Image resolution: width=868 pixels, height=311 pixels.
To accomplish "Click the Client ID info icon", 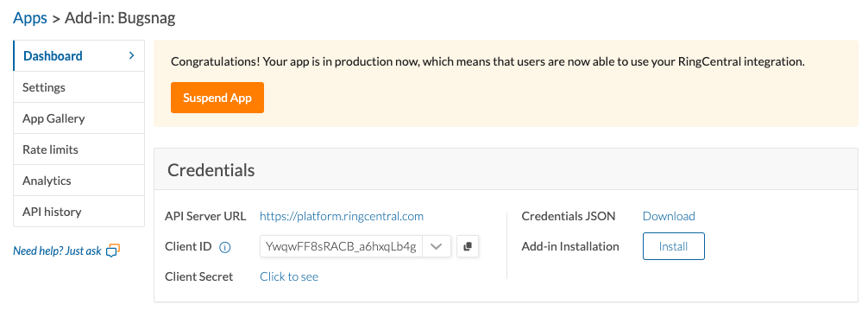I will coord(224,247).
